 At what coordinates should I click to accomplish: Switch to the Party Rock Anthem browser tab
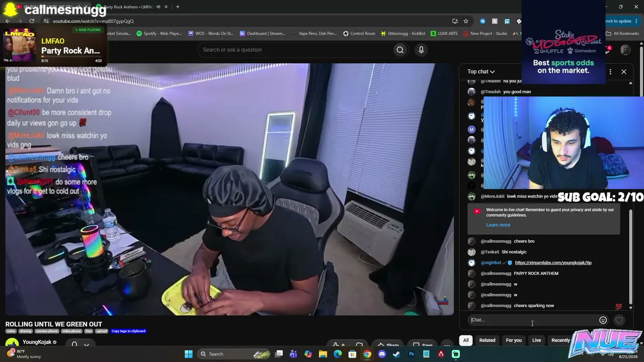(131, 7)
